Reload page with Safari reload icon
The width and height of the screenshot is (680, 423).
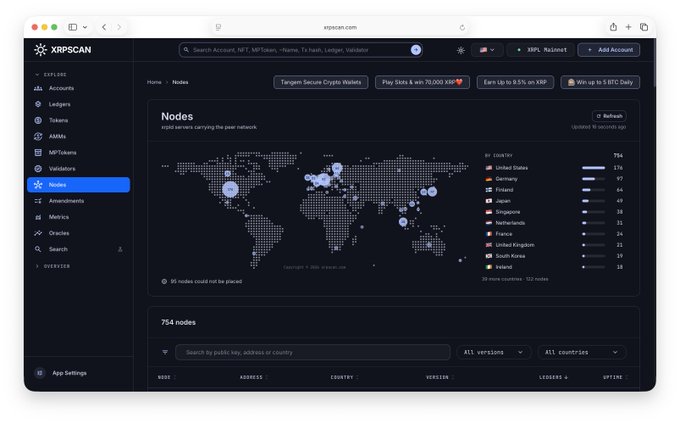click(462, 27)
